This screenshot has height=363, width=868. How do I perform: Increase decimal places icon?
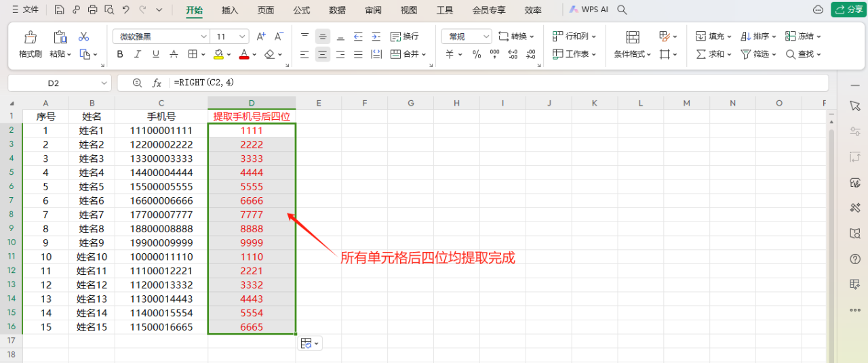(513, 54)
